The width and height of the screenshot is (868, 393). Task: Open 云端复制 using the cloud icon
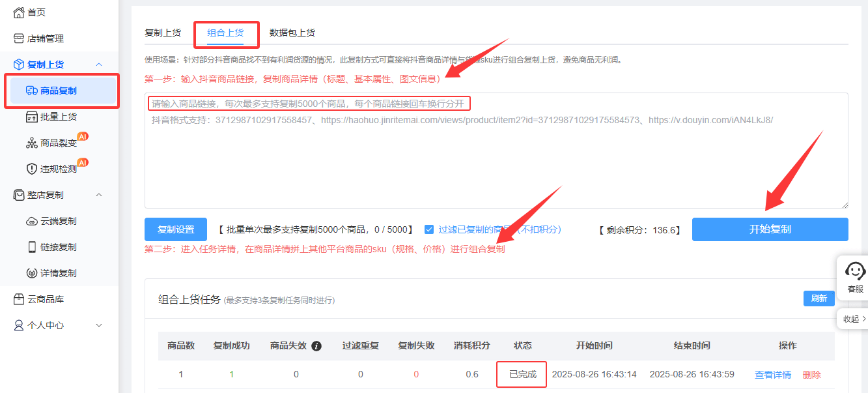(x=32, y=221)
